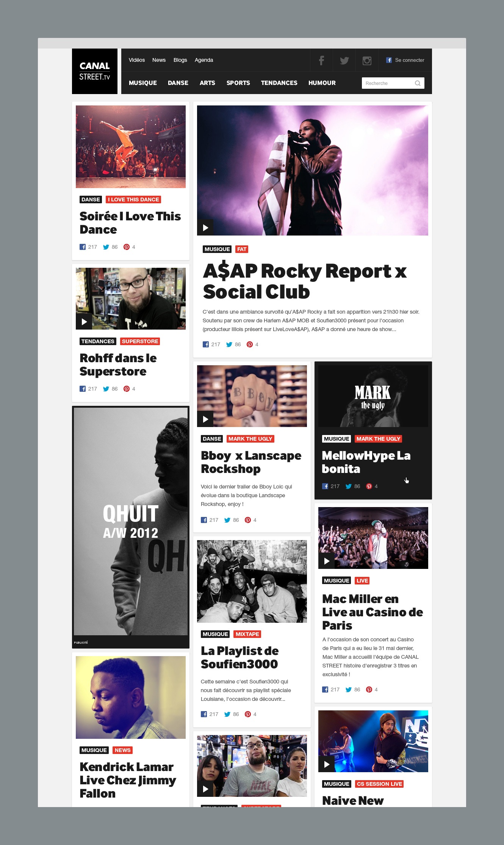Go to the Agenda section
The image size is (504, 845).
tap(204, 60)
